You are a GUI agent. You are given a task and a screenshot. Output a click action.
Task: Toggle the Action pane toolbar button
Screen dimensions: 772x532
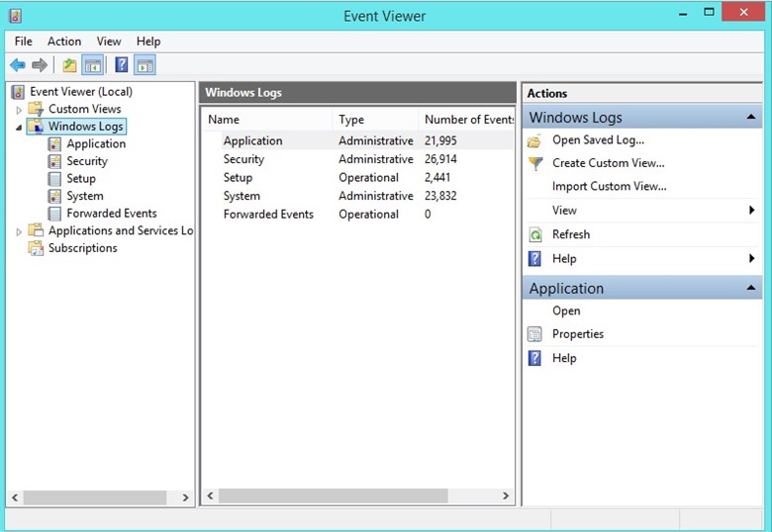(145, 65)
